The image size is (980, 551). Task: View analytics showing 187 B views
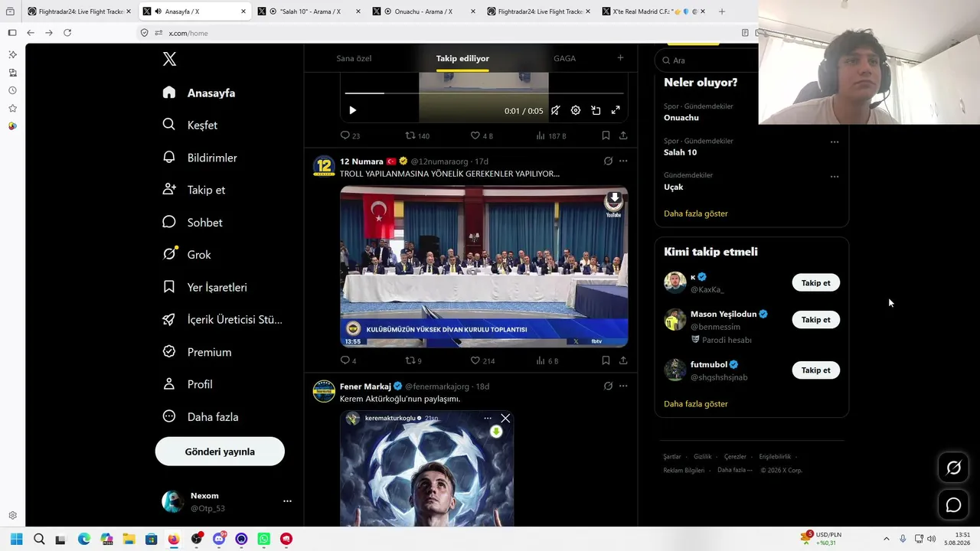click(551, 135)
